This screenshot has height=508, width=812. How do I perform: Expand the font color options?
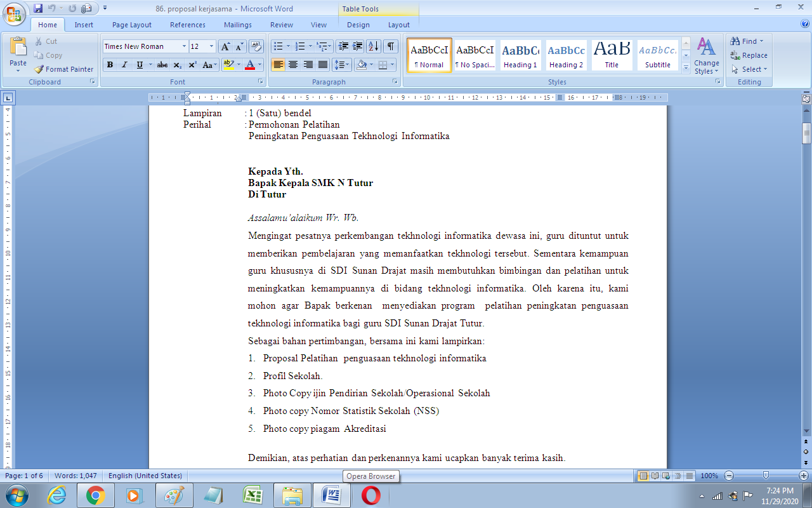[x=259, y=65]
